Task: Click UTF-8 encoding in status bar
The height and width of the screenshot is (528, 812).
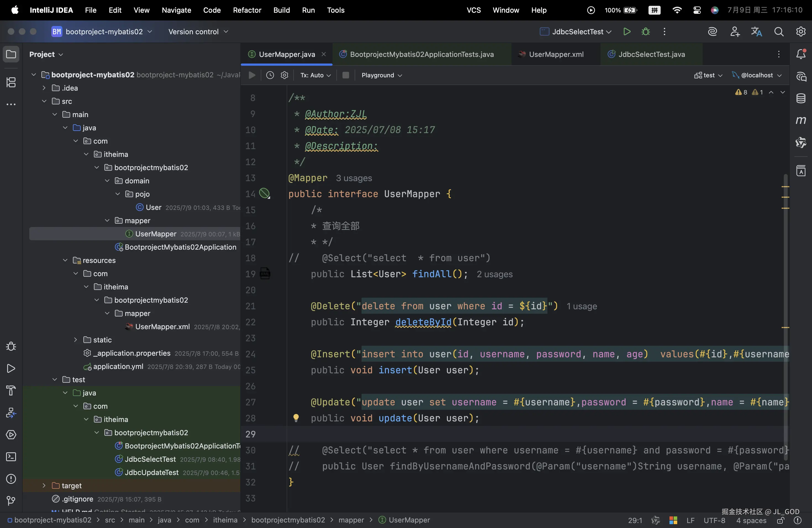Action: point(714,520)
